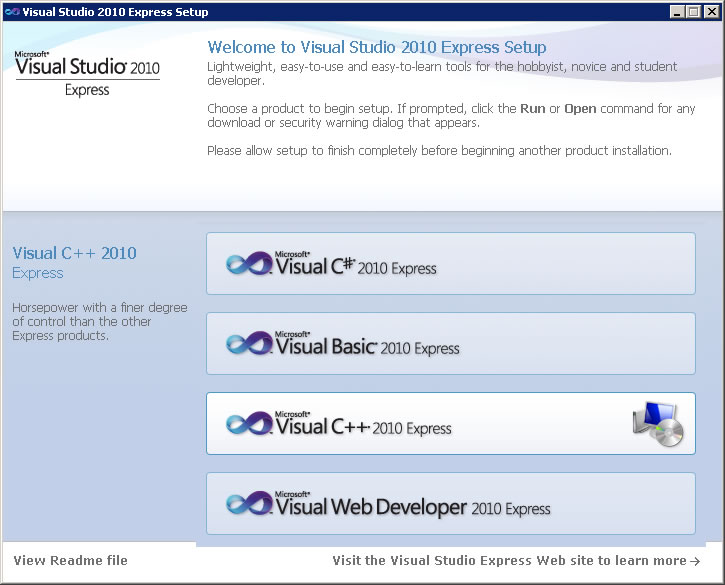Image resolution: width=725 pixels, height=585 pixels.
Task: Click the Visual Studio 2010 Express logo
Action: [87, 74]
